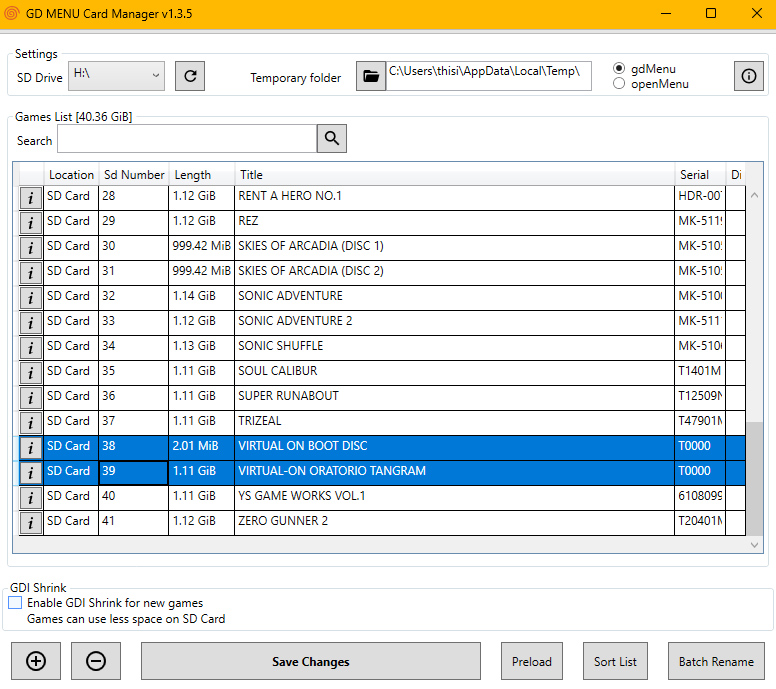Select SONIC ADVENTURE 2 title cell
Screen dimensions: 776x689
[454, 323]
